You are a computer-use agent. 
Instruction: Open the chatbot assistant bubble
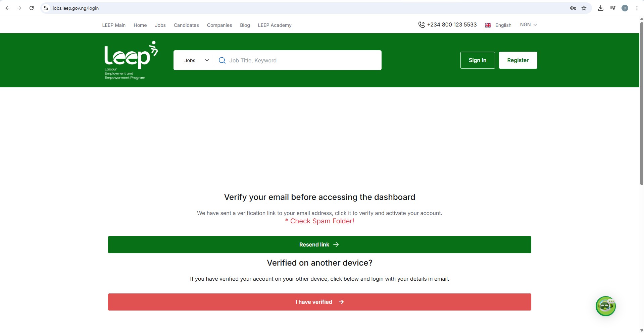point(605,306)
